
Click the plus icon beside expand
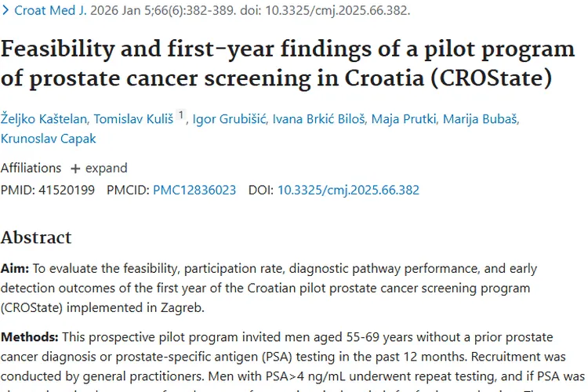click(75, 169)
